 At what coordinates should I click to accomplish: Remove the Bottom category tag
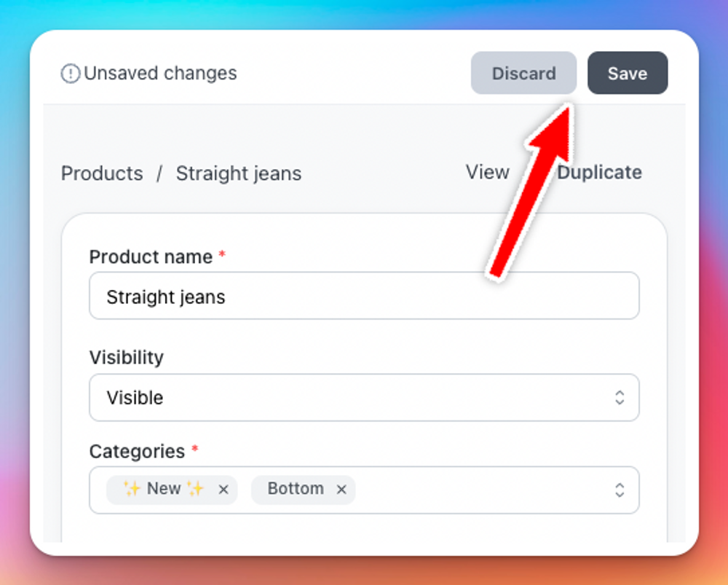coord(341,490)
